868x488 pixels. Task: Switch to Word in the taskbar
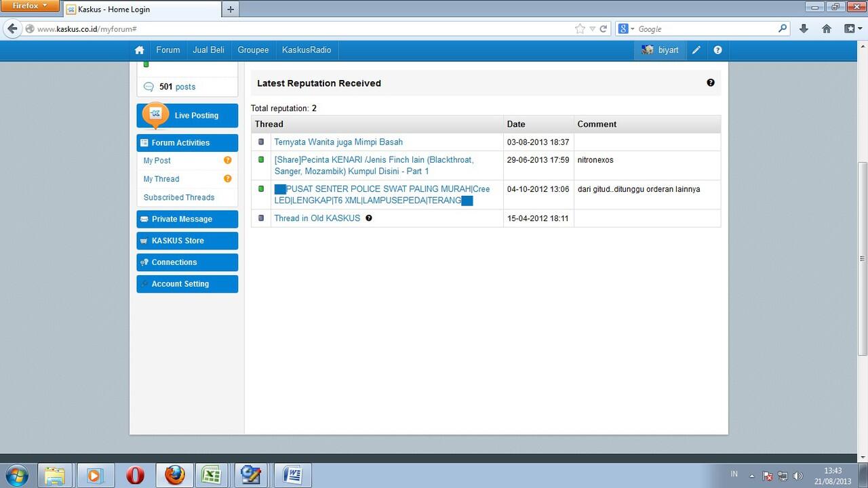click(292, 476)
